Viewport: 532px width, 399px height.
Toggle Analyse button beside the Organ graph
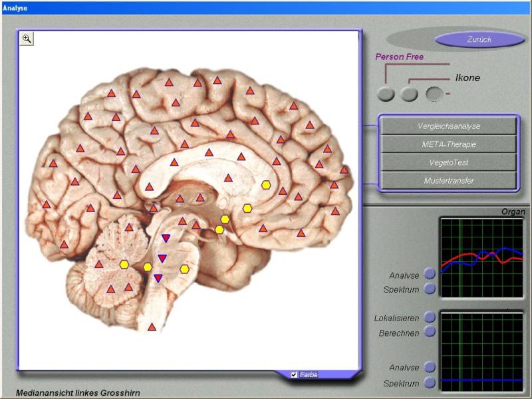coord(430,273)
